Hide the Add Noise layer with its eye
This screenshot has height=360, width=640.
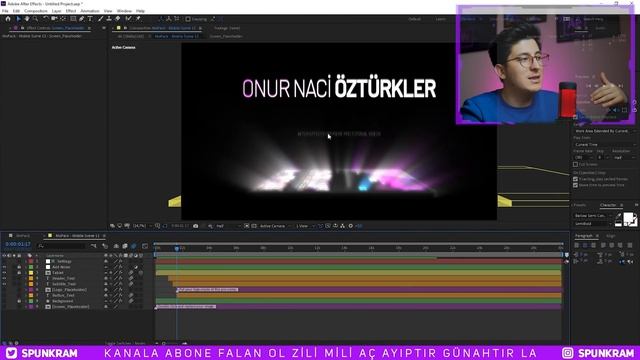[4, 267]
